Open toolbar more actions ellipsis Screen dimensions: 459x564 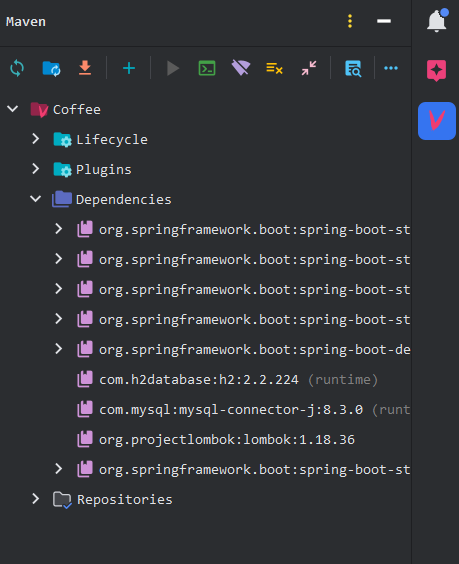click(x=391, y=68)
